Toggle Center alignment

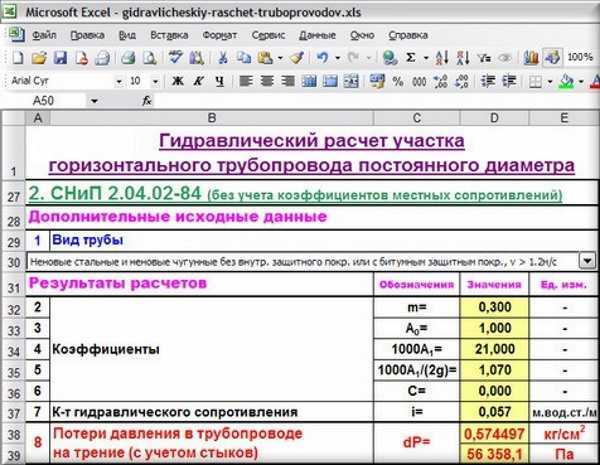(x=267, y=81)
